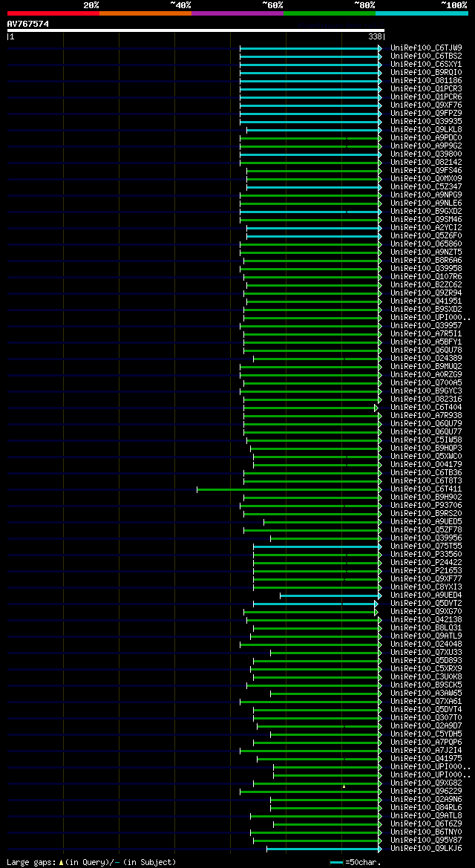Select the UniRef100_Q9FPZ9 label
This screenshot has width=475, height=868.
(x=426, y=113)
